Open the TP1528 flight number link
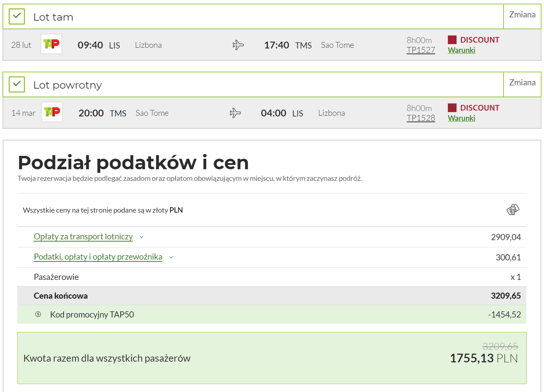The height and width of the screenshot is (392, 544). [x=421, y=118]
